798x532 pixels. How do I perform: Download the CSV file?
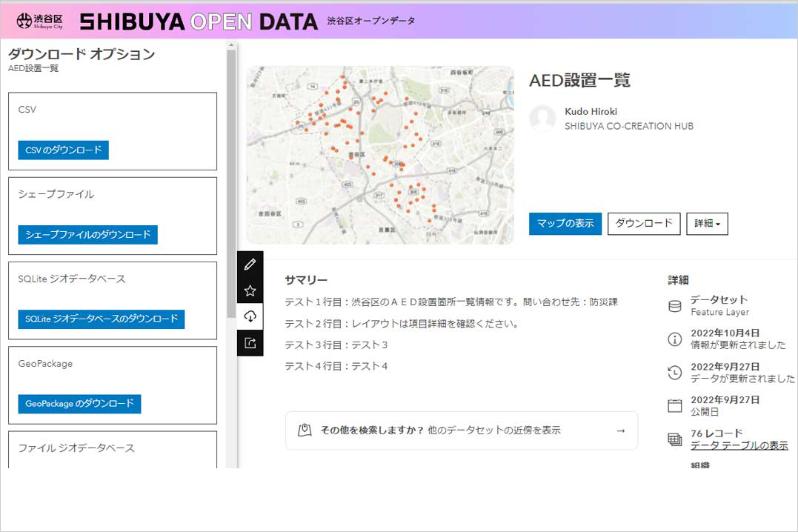point(64,150)
